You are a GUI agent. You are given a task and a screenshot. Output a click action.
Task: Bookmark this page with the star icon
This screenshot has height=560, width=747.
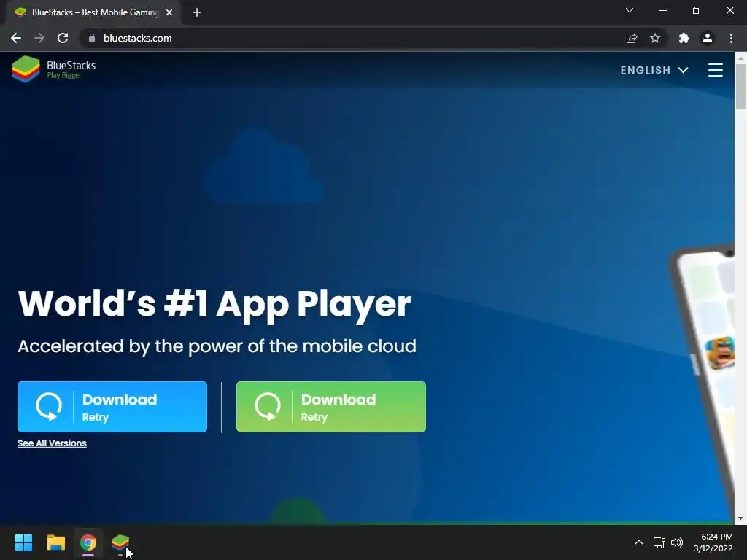655,38
